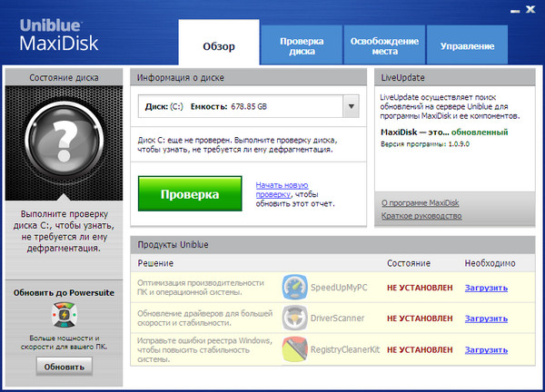Switch to the Обзор tab
This screenshot has width=545, height=392.
(218, 46)
